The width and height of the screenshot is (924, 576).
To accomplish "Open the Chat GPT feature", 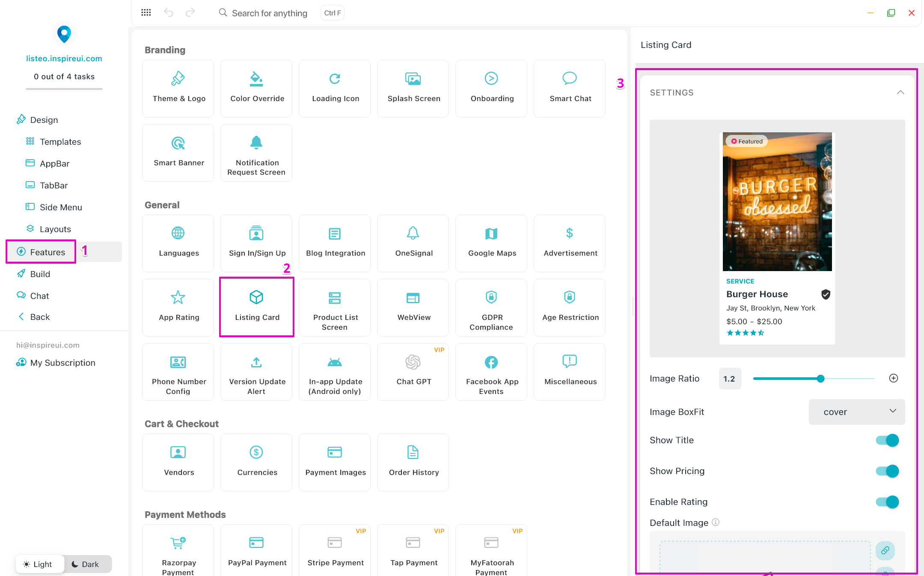I will [413, 371].
